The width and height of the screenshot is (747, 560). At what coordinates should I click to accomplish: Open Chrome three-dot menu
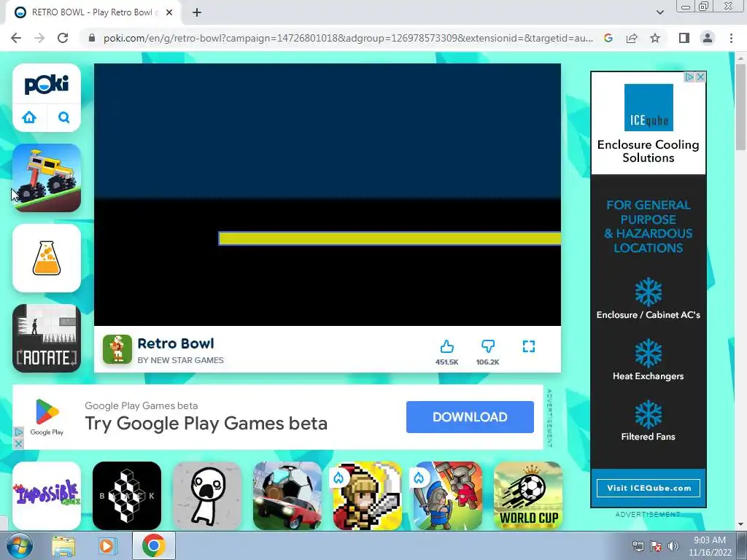click(731, 38)
